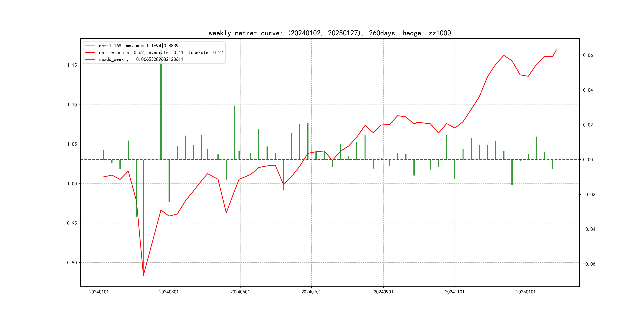Viewport: 644px width, 322px height.
Task: Click the lowest point of the red curve
Action: point(144,275)
